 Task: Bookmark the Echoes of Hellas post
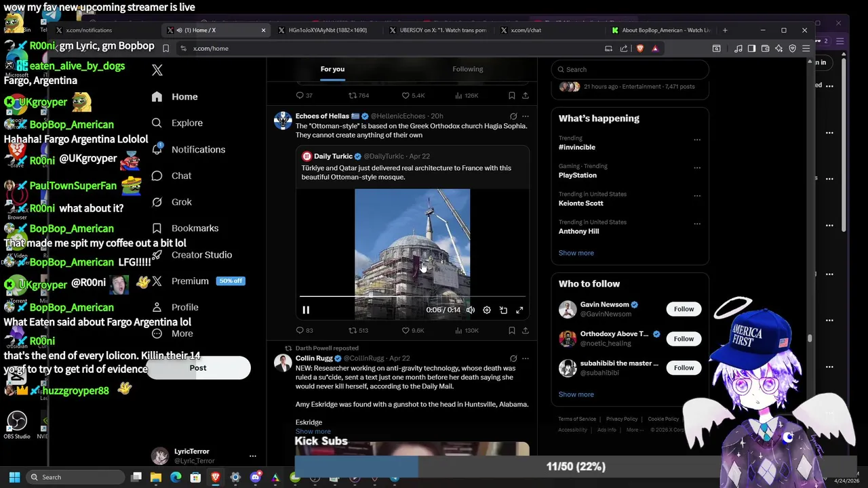(x=512, y=330)
